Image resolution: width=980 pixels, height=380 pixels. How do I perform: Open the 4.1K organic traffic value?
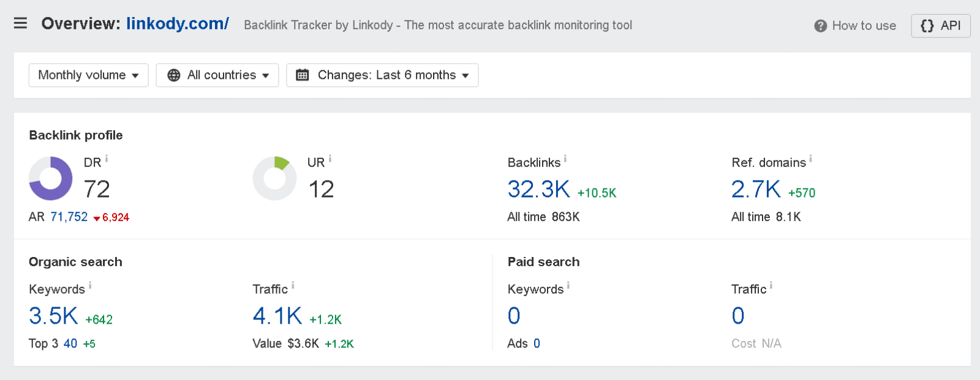(277, 316)
